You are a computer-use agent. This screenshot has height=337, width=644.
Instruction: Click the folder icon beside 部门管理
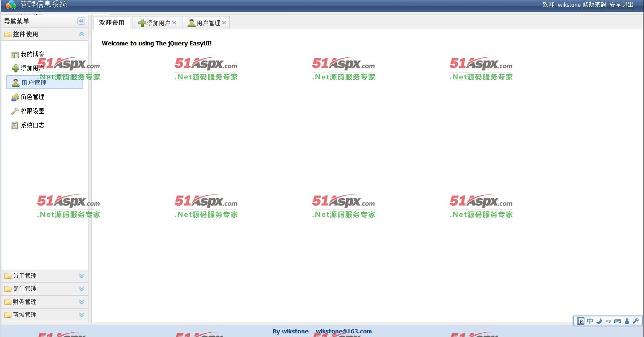click(x=8, y=289)
